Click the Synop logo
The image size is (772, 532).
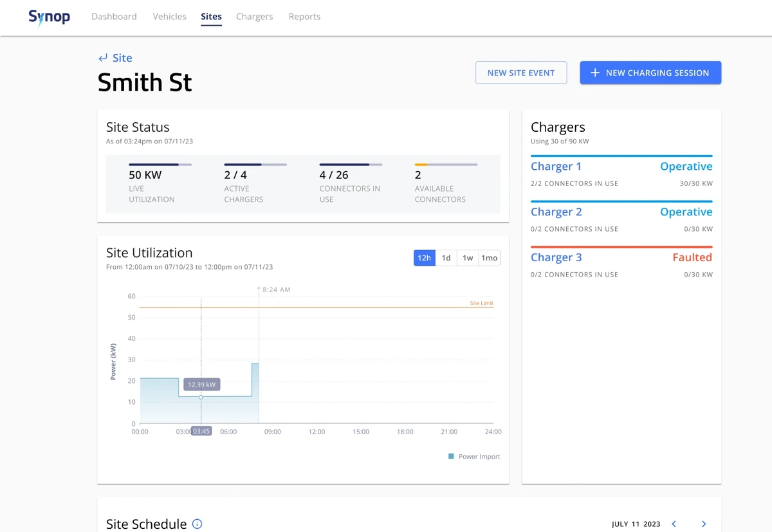click(49, 17)
